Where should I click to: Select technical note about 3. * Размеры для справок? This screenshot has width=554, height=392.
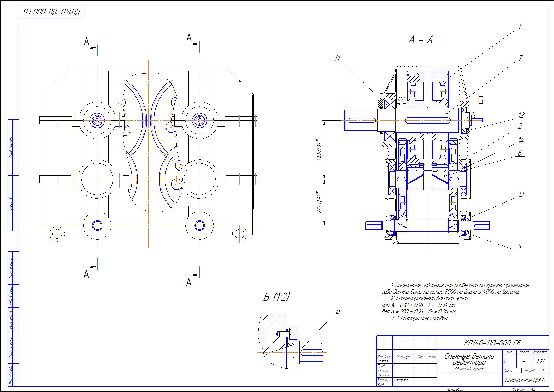coord(419,318)
